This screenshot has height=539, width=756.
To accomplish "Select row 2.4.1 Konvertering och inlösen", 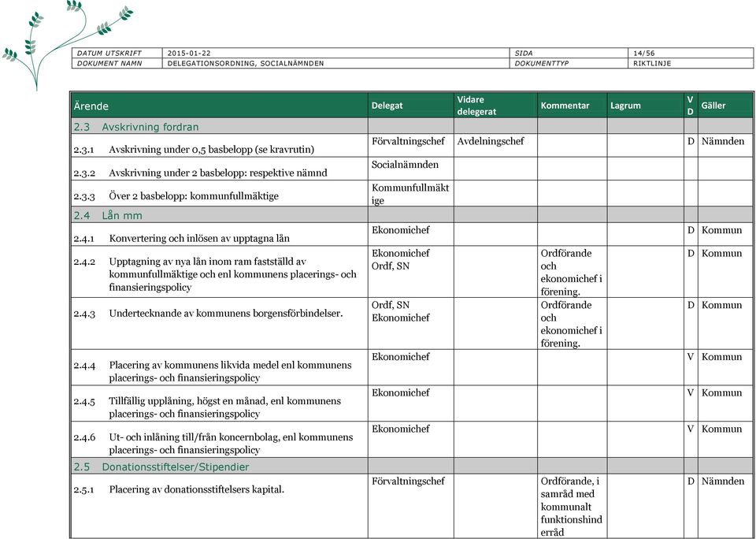I will coord(411,234).
